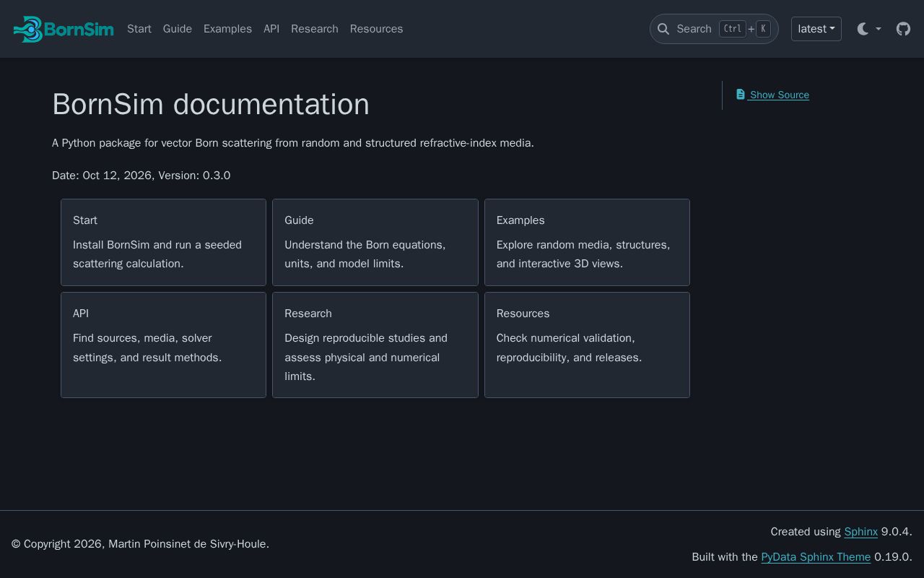Expand the theme switcher dropdown arrow
924x578 pixels.
tap(879, 29)
